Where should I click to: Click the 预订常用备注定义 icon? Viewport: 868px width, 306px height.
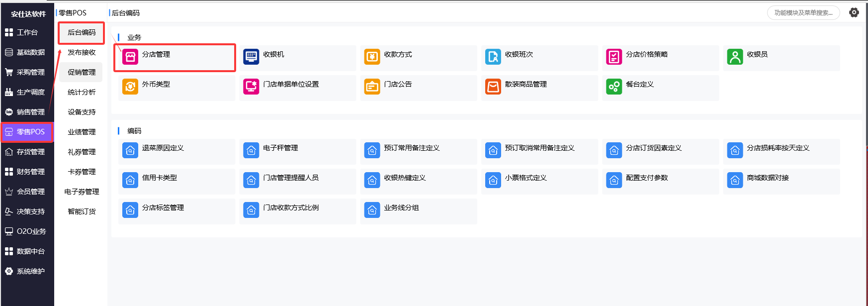click(372, 151)
